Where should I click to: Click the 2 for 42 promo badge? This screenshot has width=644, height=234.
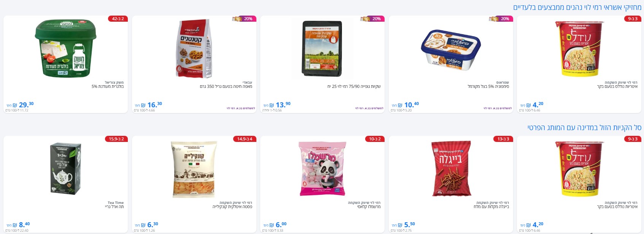tap(118, 19)
